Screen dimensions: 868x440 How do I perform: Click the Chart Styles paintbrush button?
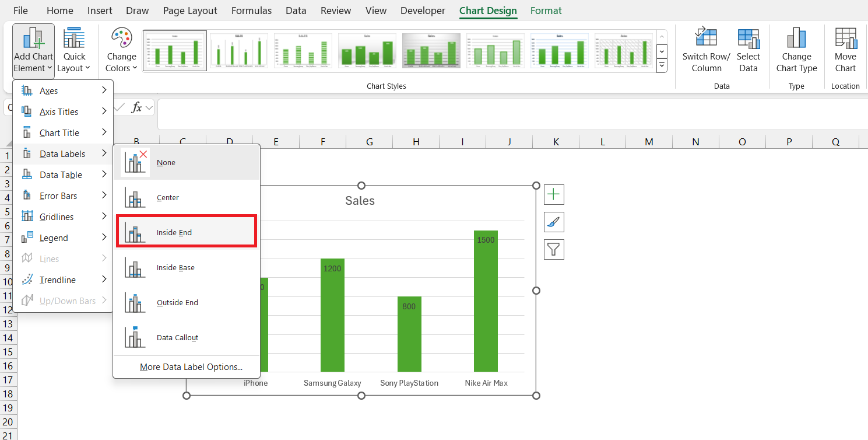pyautogui.click(x=554, y=222)
